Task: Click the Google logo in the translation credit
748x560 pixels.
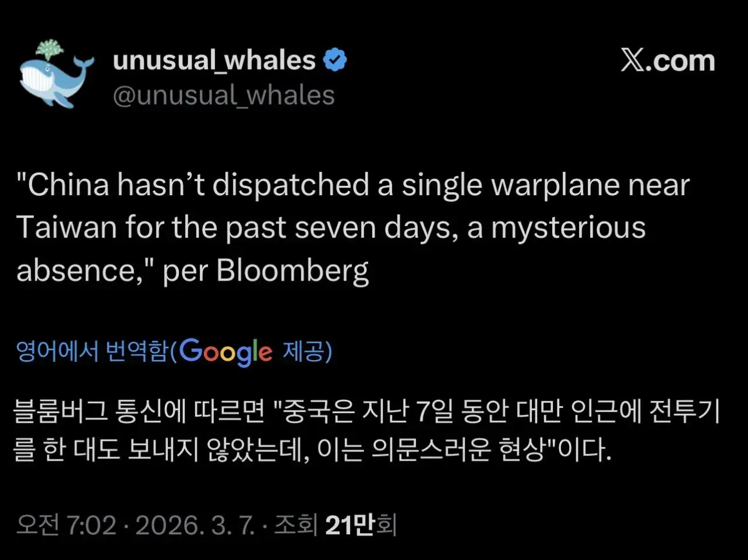Action: 226,351
